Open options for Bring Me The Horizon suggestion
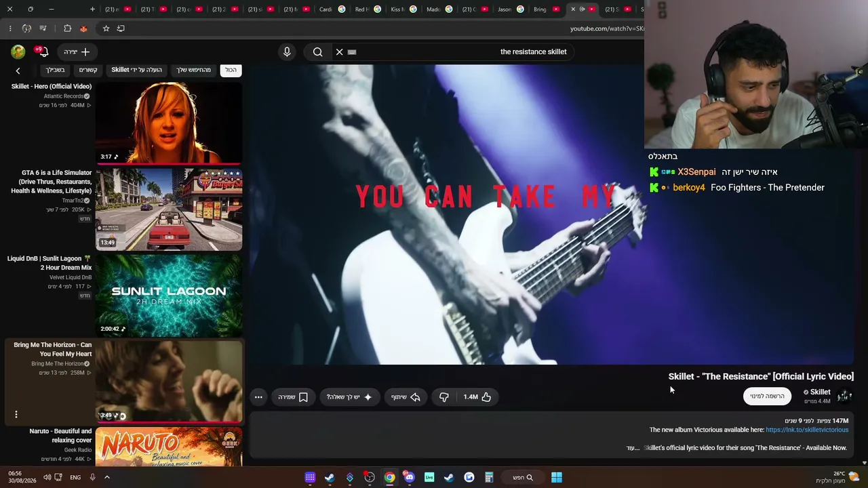 (x=16, y=414)
